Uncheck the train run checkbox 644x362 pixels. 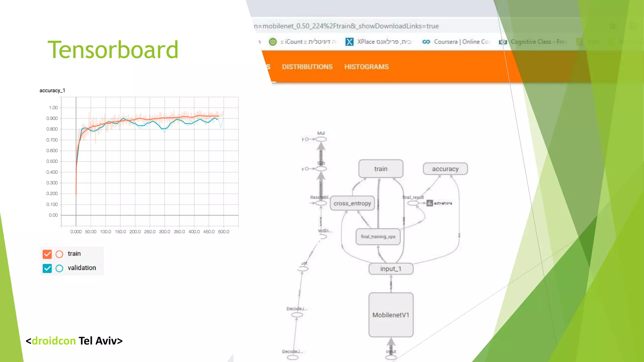(x=47, y=254)
